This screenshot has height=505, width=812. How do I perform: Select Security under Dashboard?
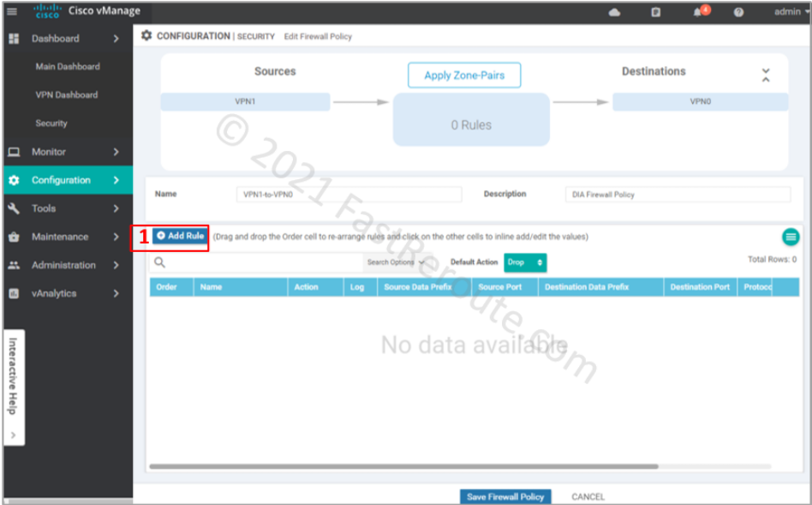(51, 123)
